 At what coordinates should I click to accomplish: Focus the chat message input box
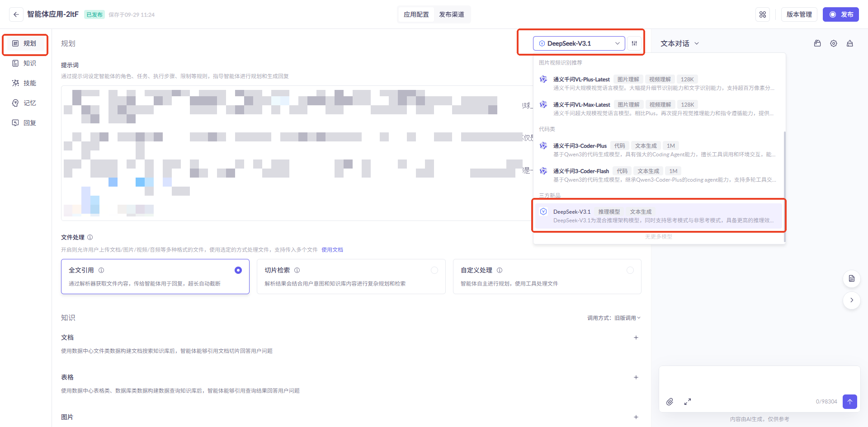click(759, 381)
